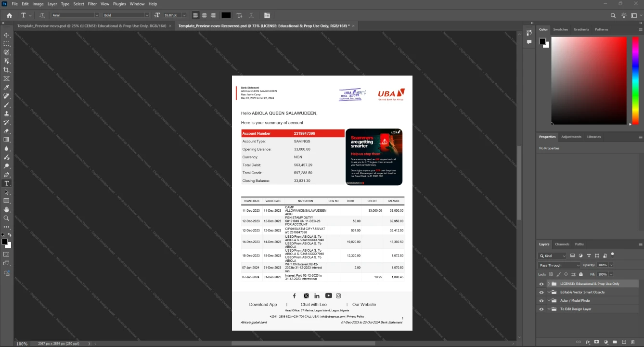Image resolution: width=644 pixels, height=347 pixels.
Task: Open the File menu
Action: click(x=15, y=4)
